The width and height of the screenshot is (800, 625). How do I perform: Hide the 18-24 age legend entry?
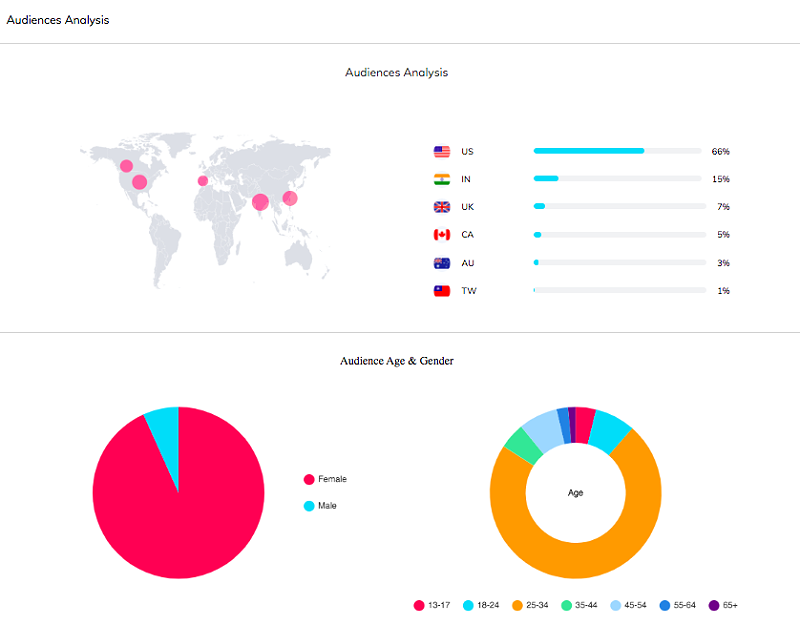480,605
